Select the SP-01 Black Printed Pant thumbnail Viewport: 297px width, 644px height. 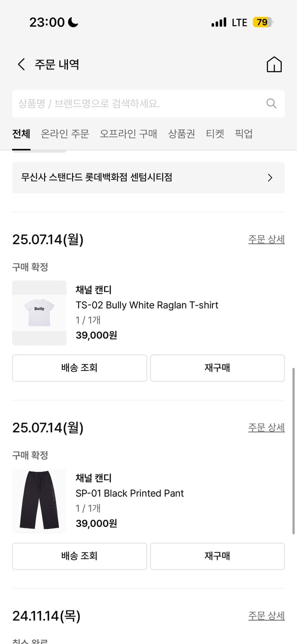pyautogui.click(x=39, y=501)
